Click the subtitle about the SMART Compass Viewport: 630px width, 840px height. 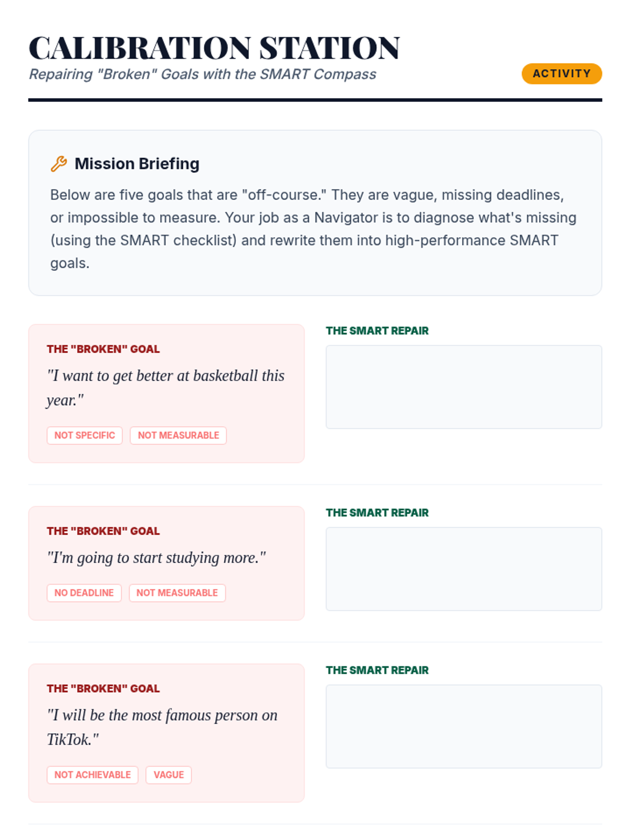click(x=203, y=75)
